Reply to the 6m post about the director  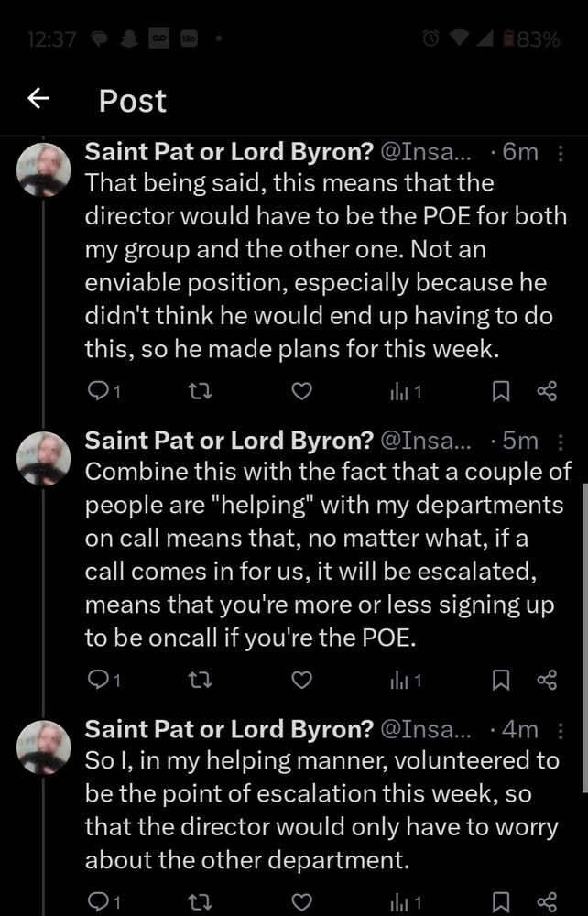pyautogui.click(x=96, y=392)
